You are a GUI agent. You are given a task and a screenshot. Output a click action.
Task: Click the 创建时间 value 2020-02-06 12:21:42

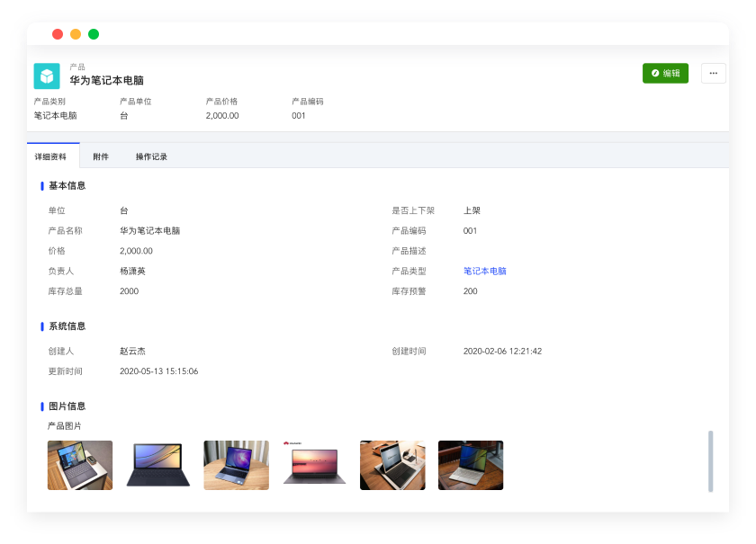click(x=502, y=352)
